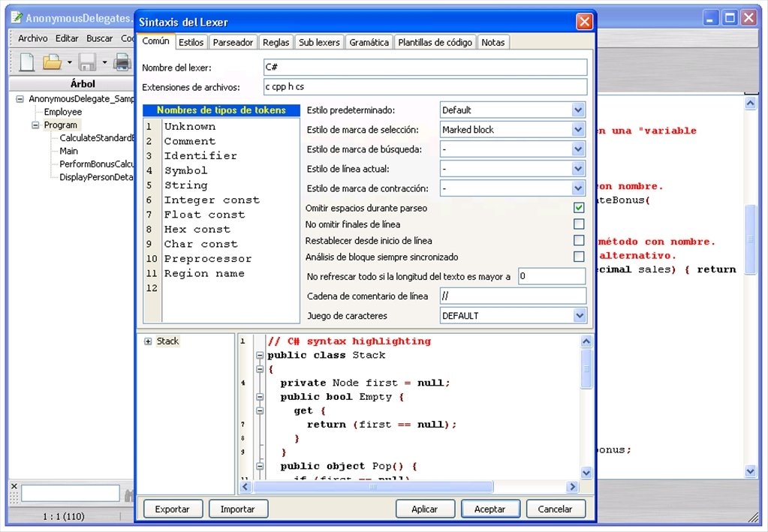Collapse AnonymousDelegate_Sample tree node
Viewport: 768px width, 532px height.
(x=20, y=99)
